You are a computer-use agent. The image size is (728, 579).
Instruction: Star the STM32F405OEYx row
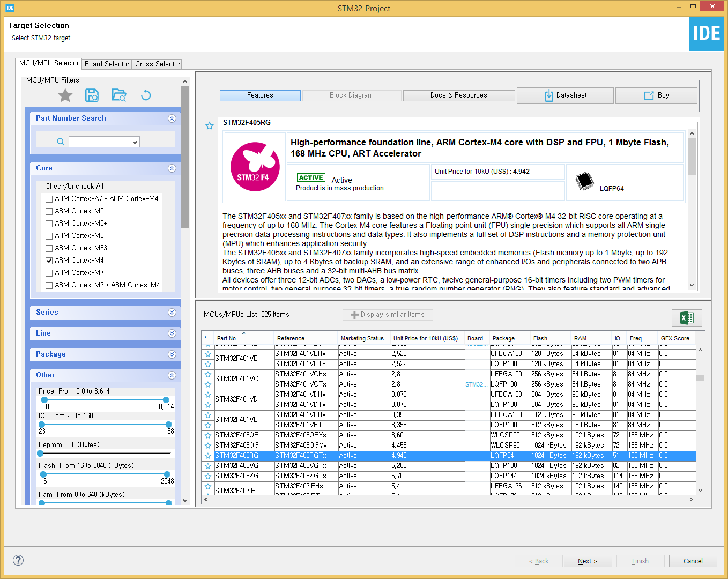click(x=208, y=435)
